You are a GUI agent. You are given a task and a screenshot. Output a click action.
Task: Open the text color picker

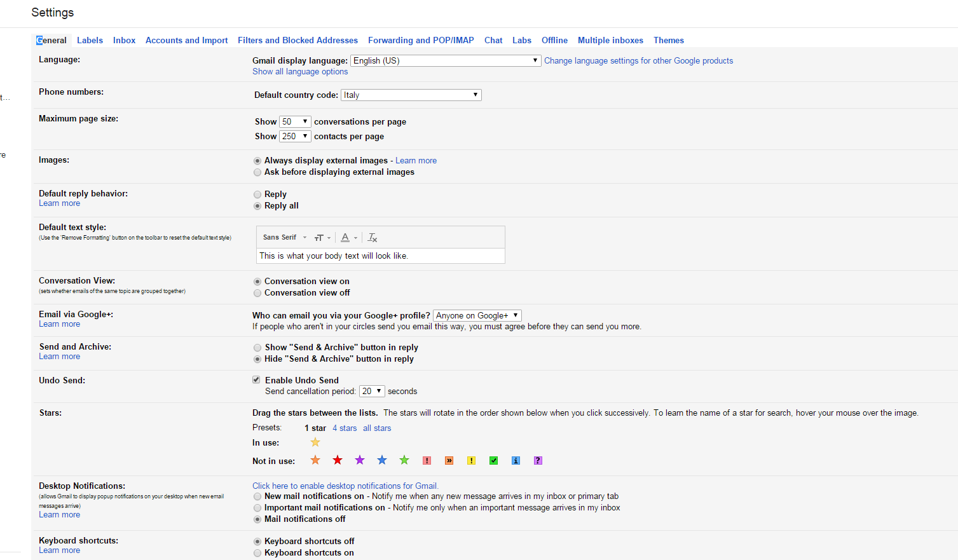pos(348,238)
